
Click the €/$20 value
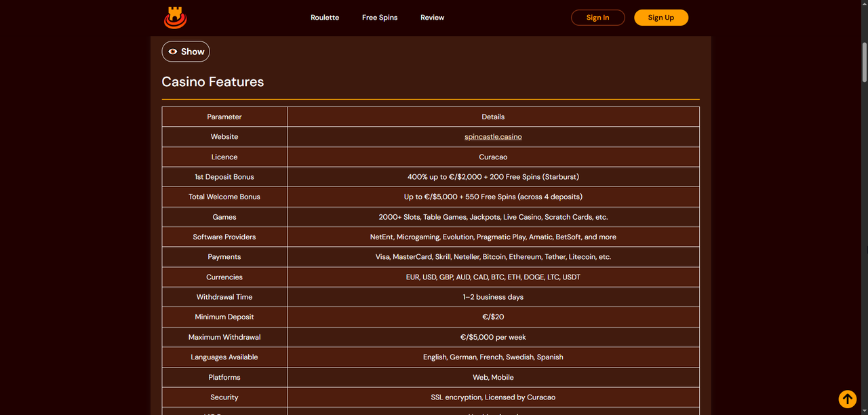coord(493,317)
